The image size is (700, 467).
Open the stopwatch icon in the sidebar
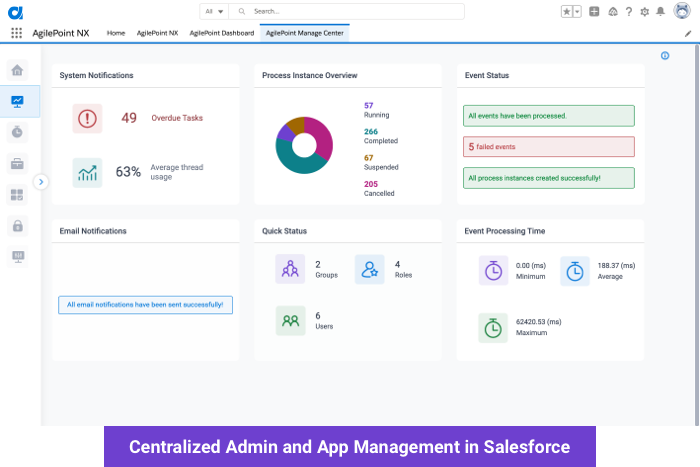coord(17,132)
